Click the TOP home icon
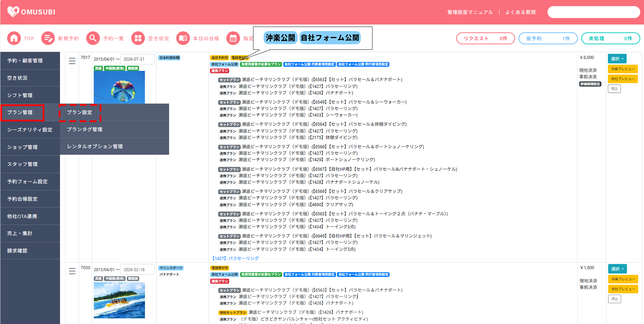Image resolution: width=644 pixels, height=324 pixels. (14, 38)
